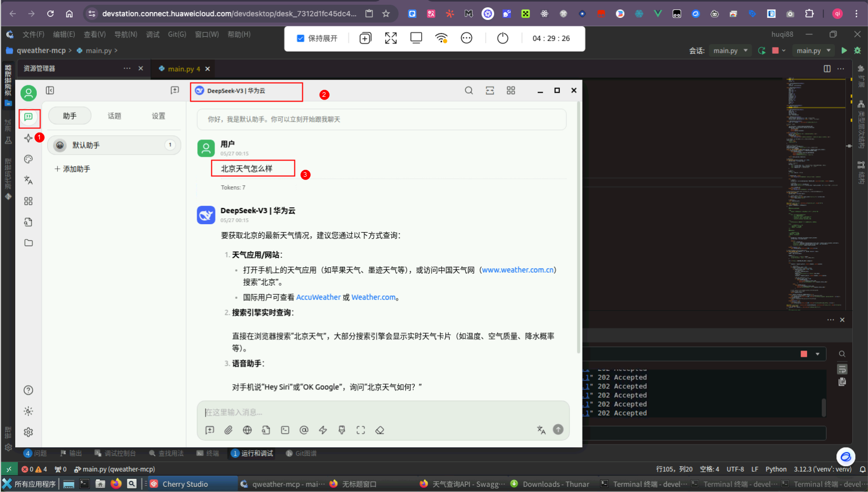Bookmark page with star icon in browser
The image size is (868, 492).
tap(386, 14)
